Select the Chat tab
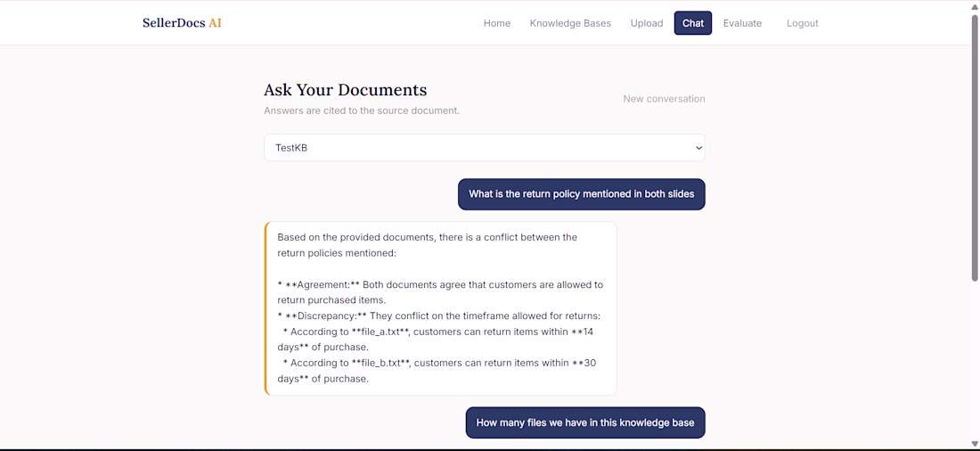The width and height of the screenshot is (980, 451). coord(693,23)
